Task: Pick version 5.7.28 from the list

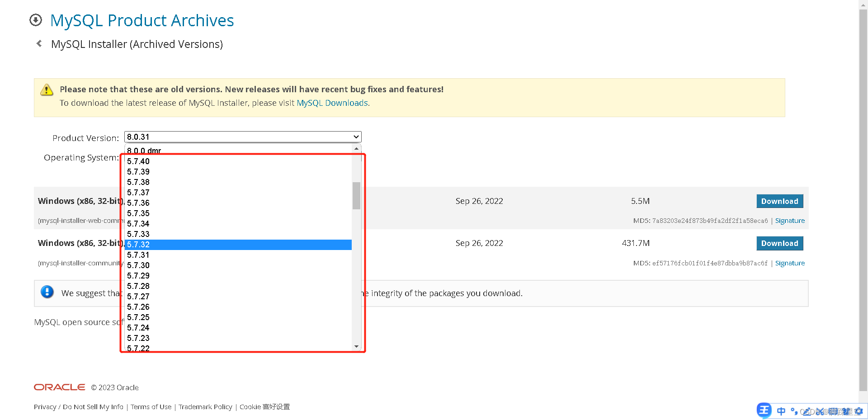Action: pyautogui.click(x=238, y=286)
